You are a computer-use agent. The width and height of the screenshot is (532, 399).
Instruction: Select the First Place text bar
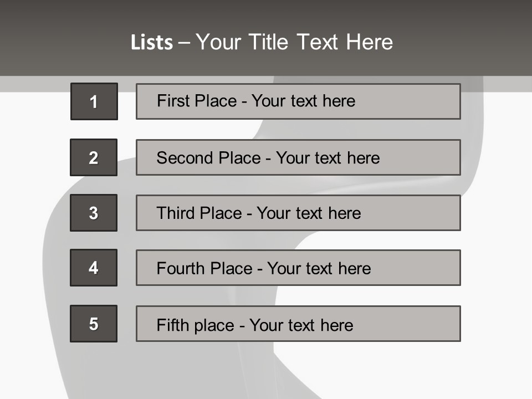coord(298,101)
